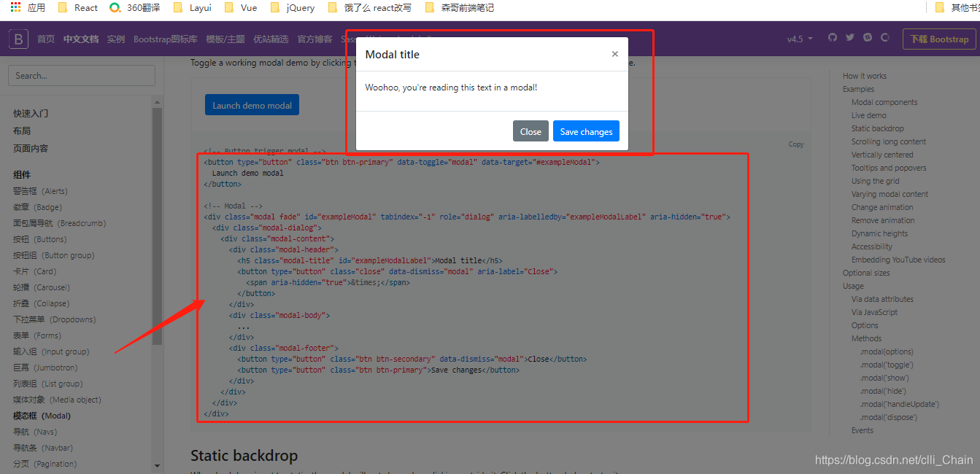Jump to Events in contents

pos(863,430)
